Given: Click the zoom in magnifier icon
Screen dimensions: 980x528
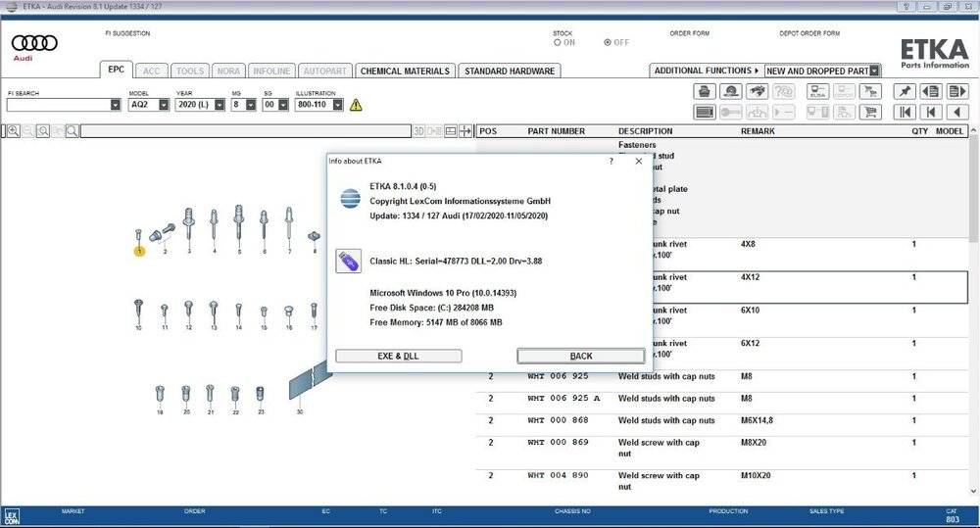Looking at the screenshot, I should tap(14, 130).
